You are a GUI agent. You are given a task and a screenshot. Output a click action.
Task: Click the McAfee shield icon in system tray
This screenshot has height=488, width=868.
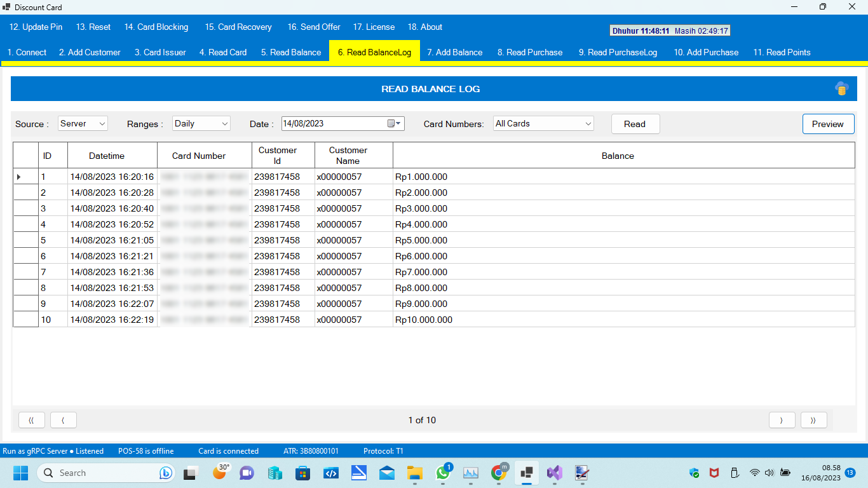tap(714, 473)
